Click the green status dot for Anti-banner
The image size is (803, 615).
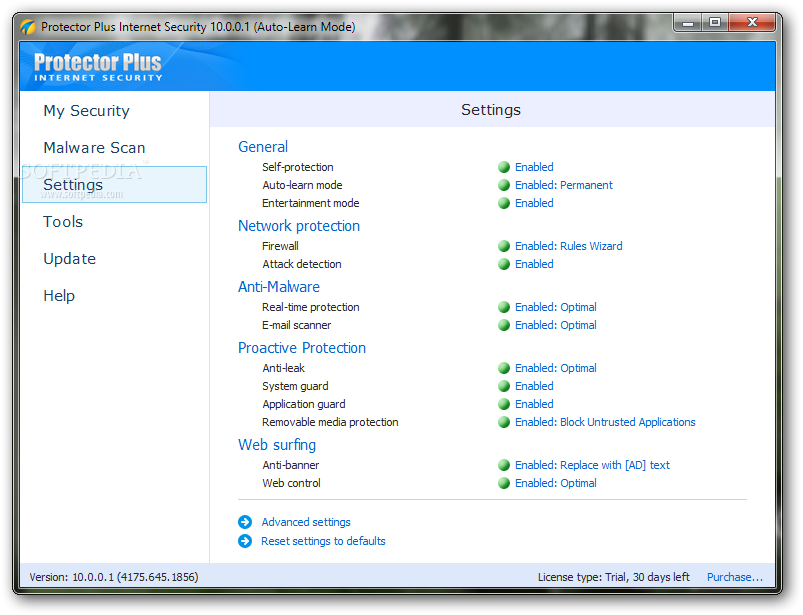pyautogui.click(x=504, y=464)
